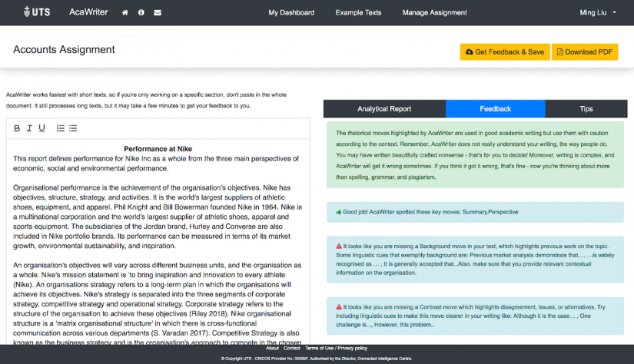Open the AcaWriter brand link
The width and height of the screenshot is (634, 364).
[x=88, y=12]
